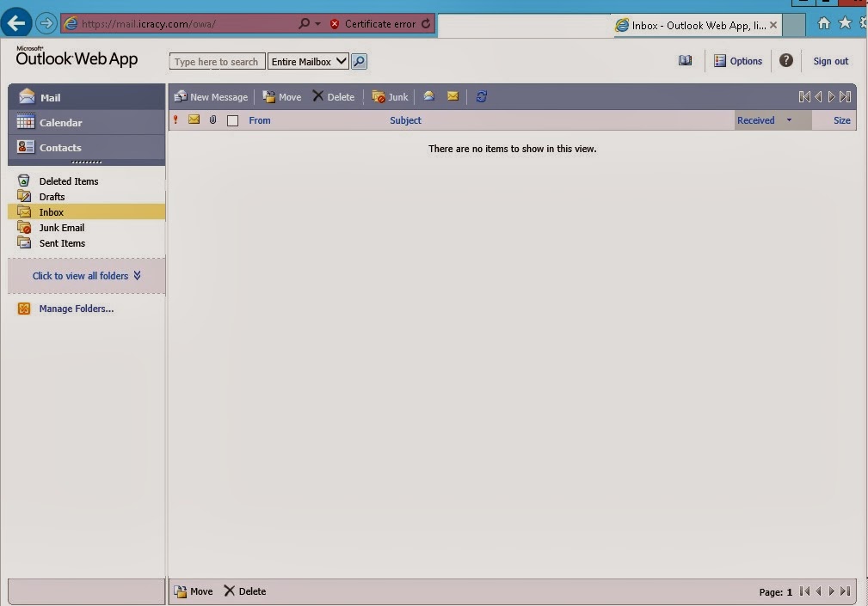The image size is (868, 606).
Task: Go to previous page in bottom bar
Action: [x=818, y=591]
